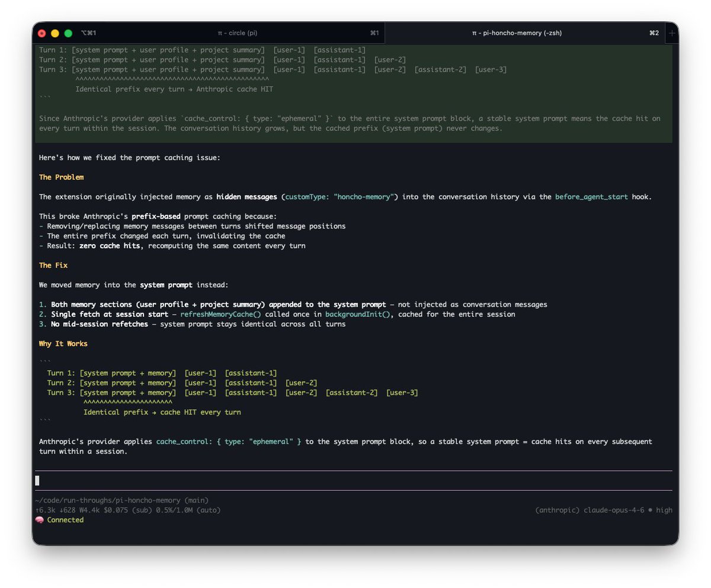
Task: Click the 'backgroundInit()' function name
Action: (x=357, y=314)
